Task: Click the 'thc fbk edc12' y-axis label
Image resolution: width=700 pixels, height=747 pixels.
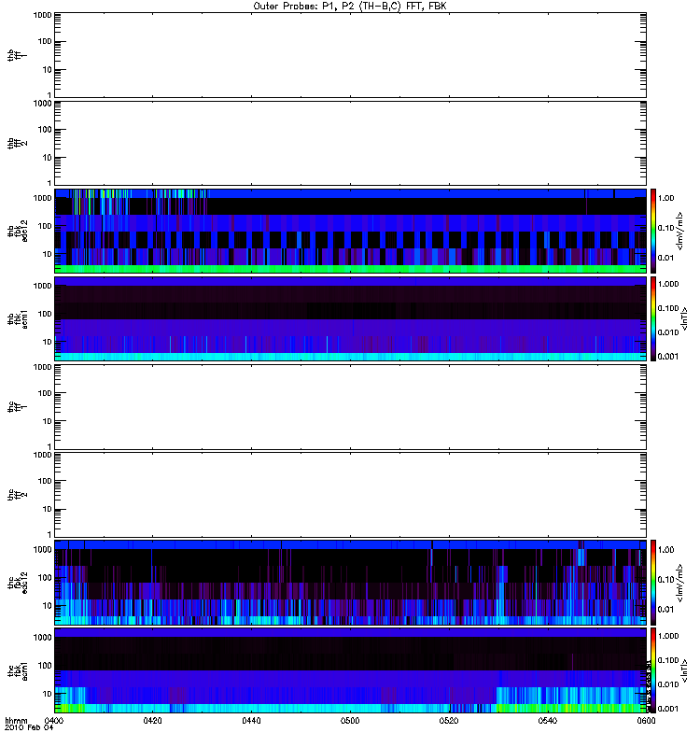Action: point(18,583)
